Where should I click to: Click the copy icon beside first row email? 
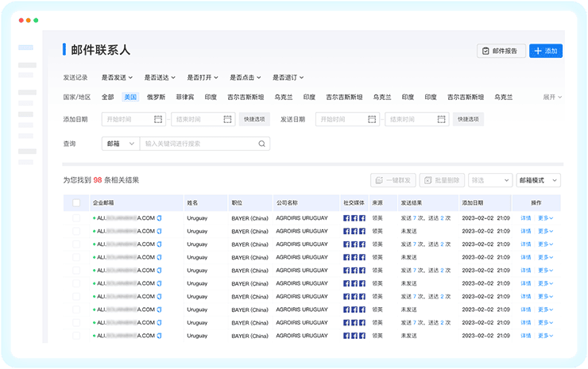pos(159,218)
